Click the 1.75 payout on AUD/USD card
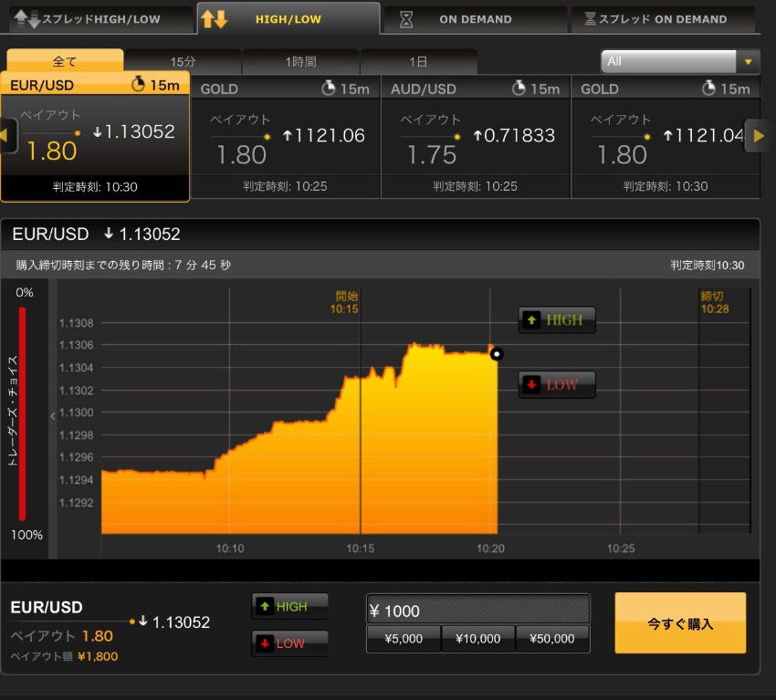The height and width of the screenshot is (700, 776). click(x=431, y=155)
